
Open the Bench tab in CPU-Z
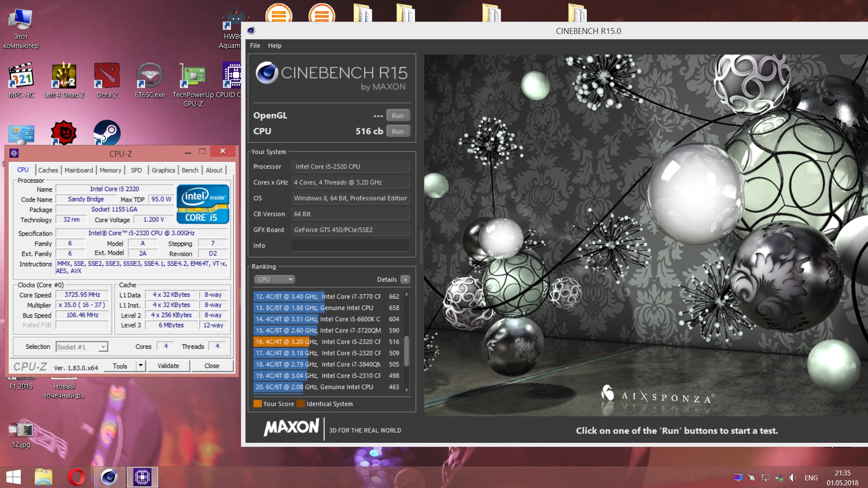pyautogui.click(x=190, y=170)
